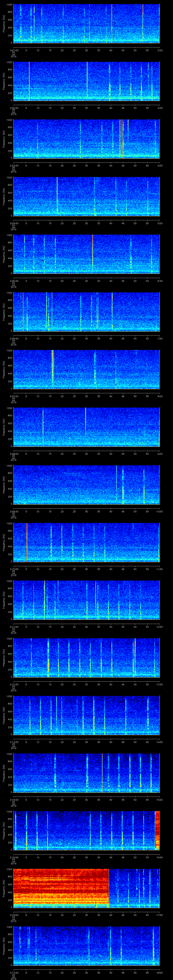The image size is (173, 980).
Task: Click the '6:00' end time label
Action: [160, 281]
